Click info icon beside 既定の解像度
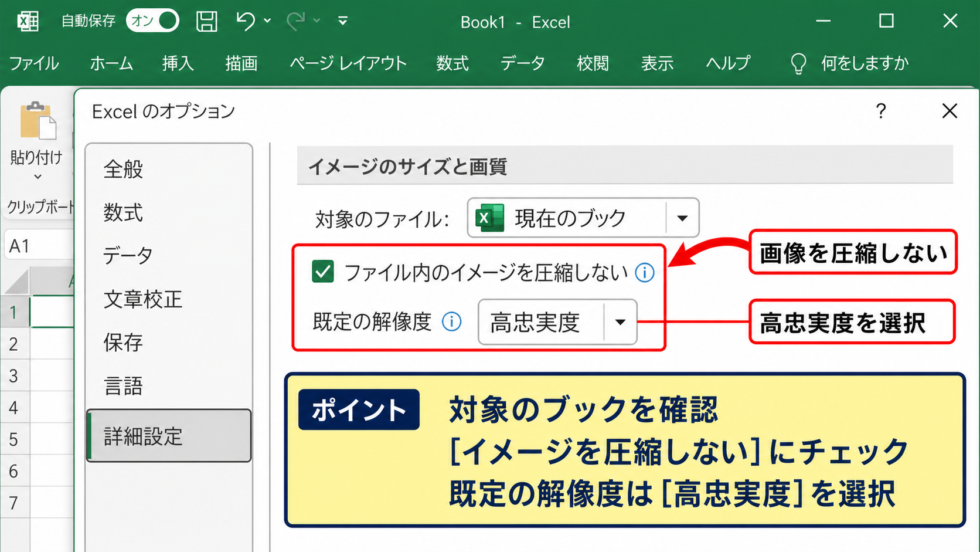The image size is (980, 552). (x=451, y=321)
